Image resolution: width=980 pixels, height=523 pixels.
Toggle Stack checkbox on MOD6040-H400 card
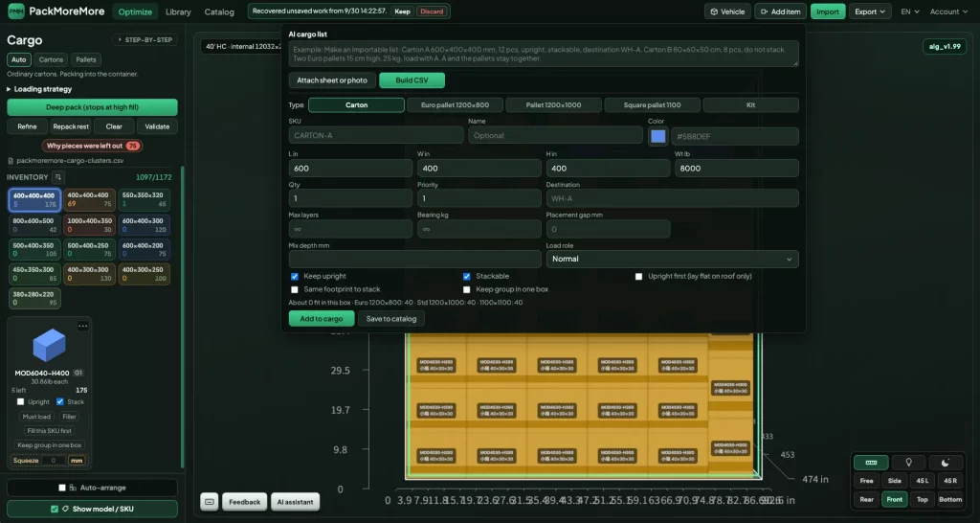[x=60, y=401]
